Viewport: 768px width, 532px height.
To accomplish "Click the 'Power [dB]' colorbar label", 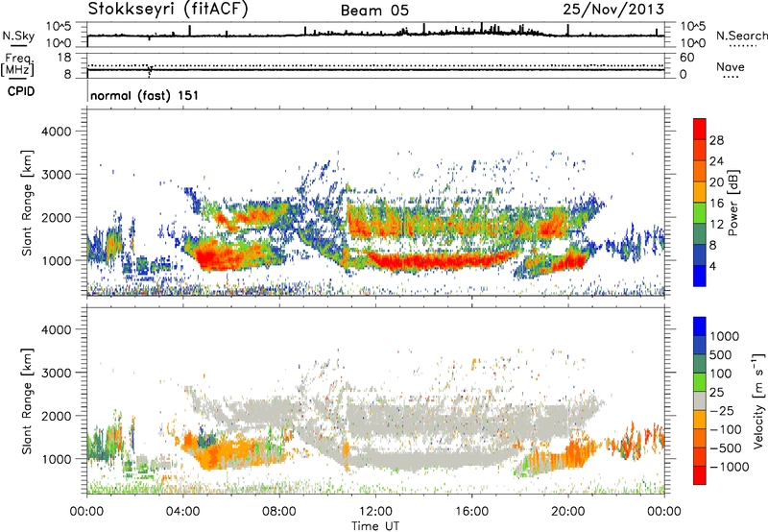I will 732,203.
